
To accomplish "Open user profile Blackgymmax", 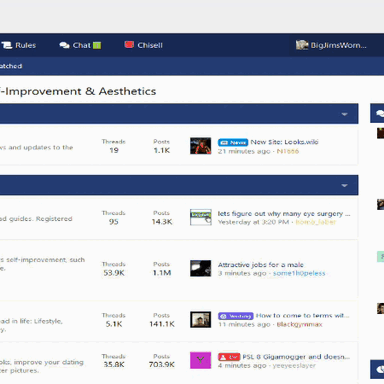I will click(299, 324).
